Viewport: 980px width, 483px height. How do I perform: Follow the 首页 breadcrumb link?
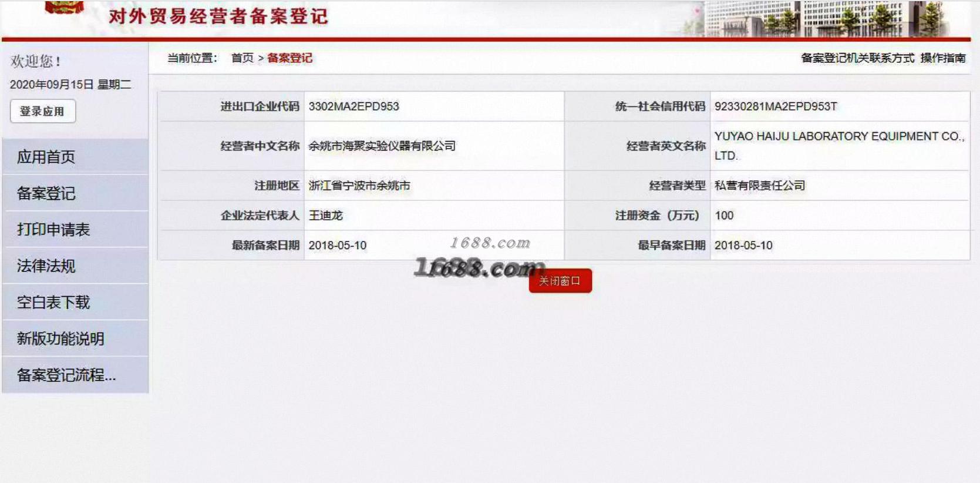tap(242, 58)
